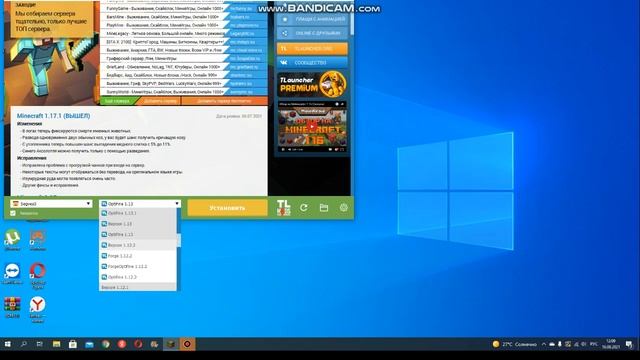
Task: Select Версия 1.13 from the version list
Action: [138, 224]
